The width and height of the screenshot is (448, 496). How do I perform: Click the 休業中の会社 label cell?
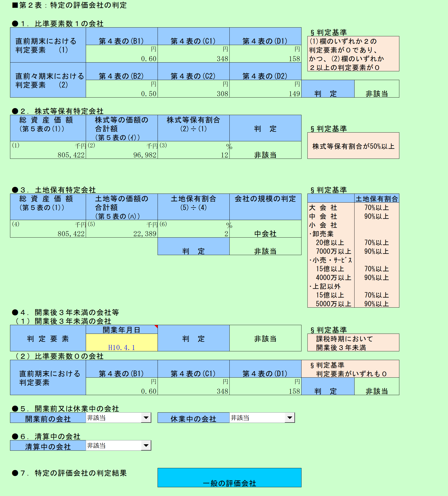pos(193,418)
